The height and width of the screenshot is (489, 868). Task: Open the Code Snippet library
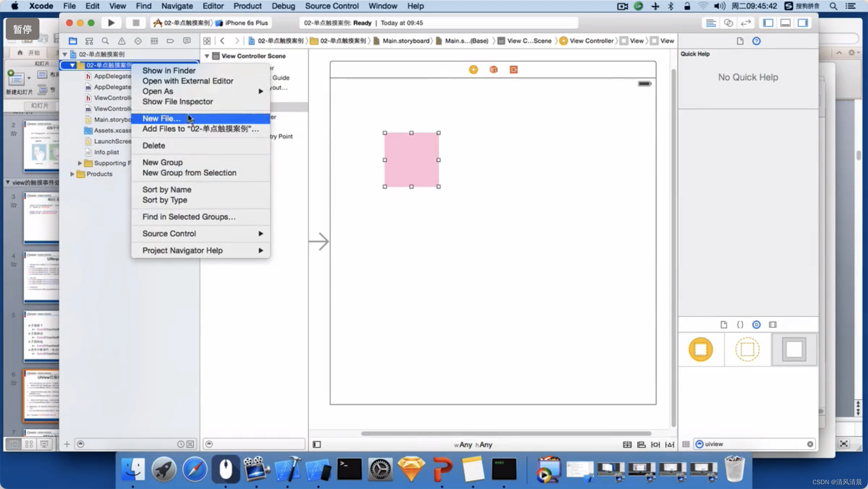coord(740,324)
